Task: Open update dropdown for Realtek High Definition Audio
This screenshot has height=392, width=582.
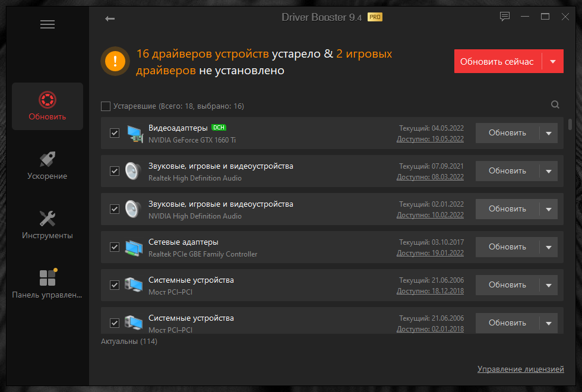Action: pyautogui.click(x=549, y=171)
